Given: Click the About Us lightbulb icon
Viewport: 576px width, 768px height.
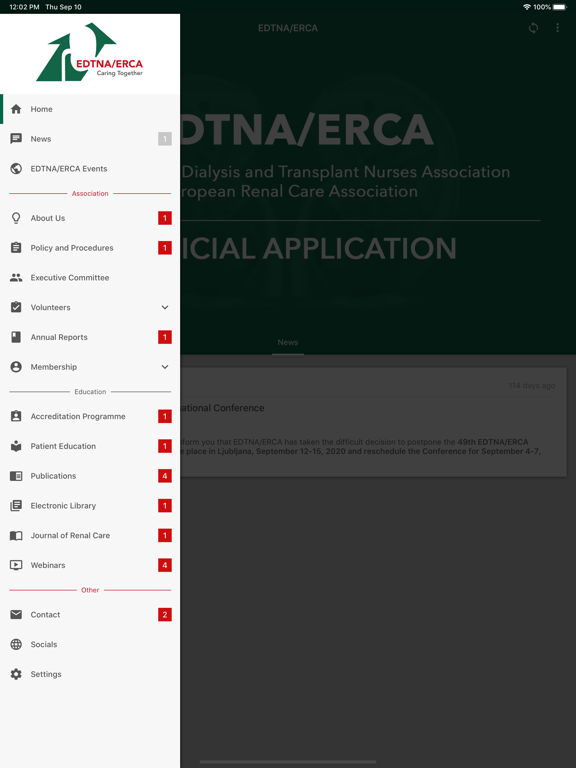Looking at the screenshot, I should [16, 218].
